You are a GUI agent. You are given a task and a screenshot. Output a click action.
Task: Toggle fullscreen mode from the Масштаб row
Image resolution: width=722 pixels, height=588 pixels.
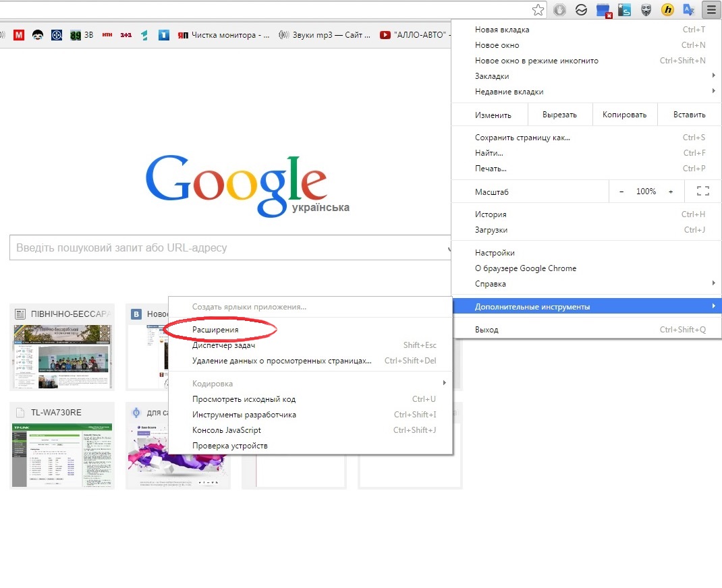(x=702, y=191)
